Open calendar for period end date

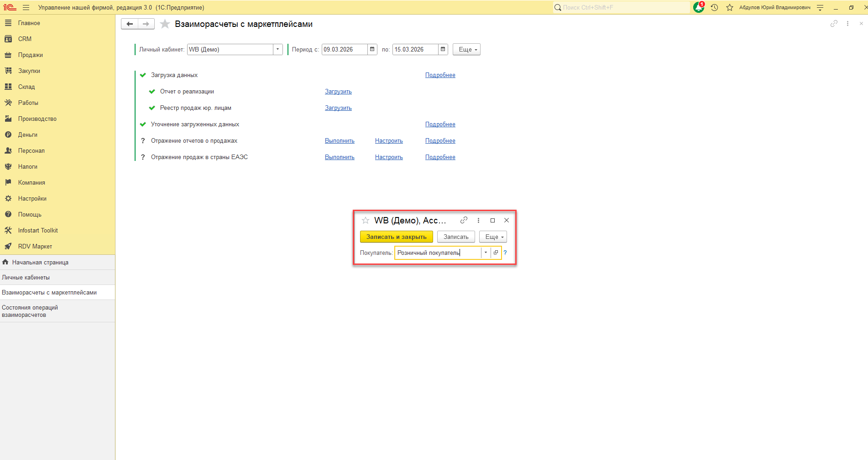[443, 49]
